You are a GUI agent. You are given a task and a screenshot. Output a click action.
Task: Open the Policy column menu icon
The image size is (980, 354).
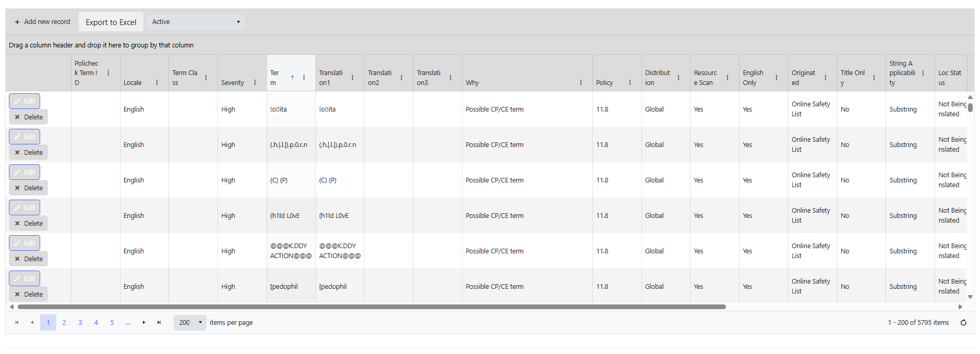(x=630, y=82)
